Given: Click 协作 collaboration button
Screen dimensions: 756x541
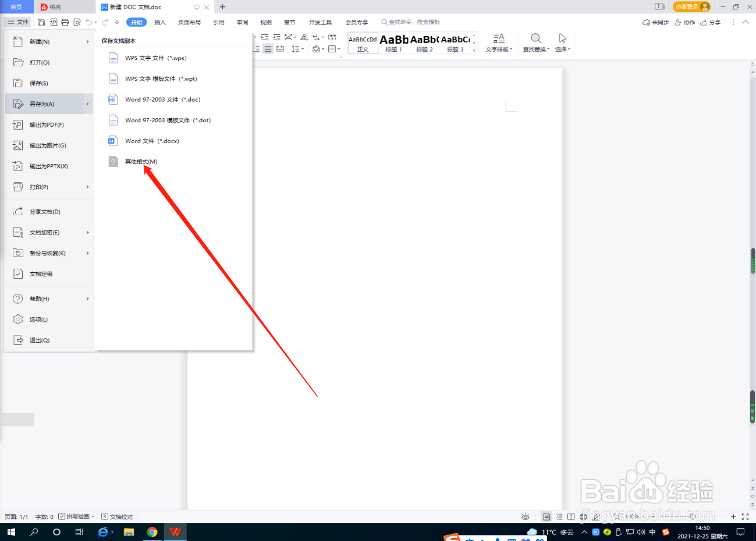Looking at the screenshot, I should 685,22.
